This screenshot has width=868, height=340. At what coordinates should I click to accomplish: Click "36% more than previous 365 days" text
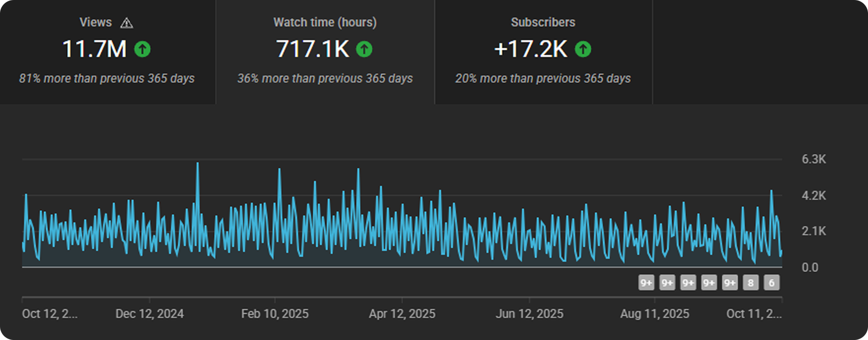pos(325,79)
